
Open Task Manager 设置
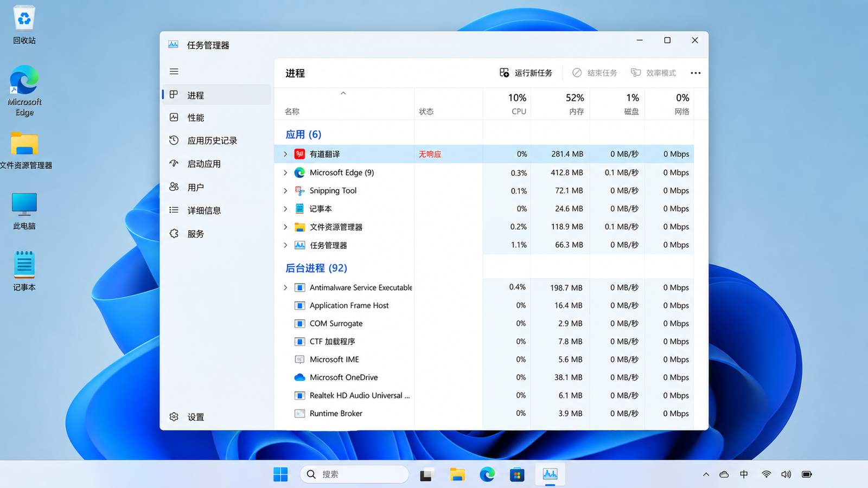tap(216, 417)
